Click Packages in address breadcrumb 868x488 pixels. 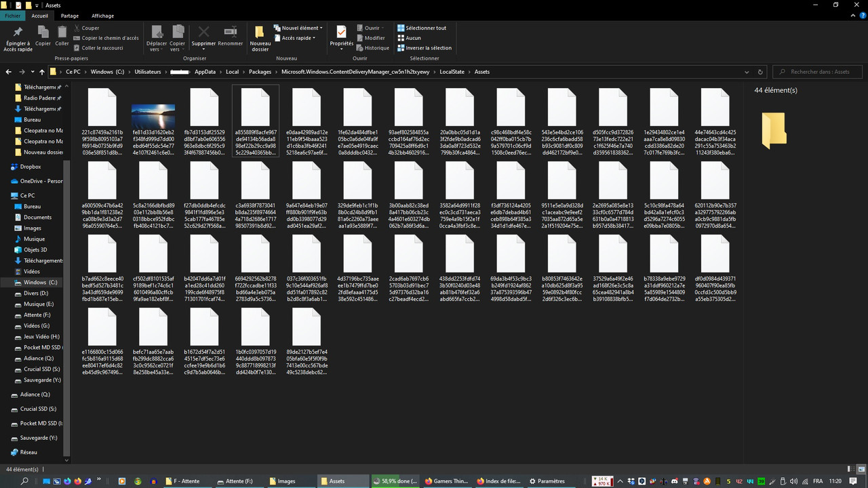coord(260,72)
